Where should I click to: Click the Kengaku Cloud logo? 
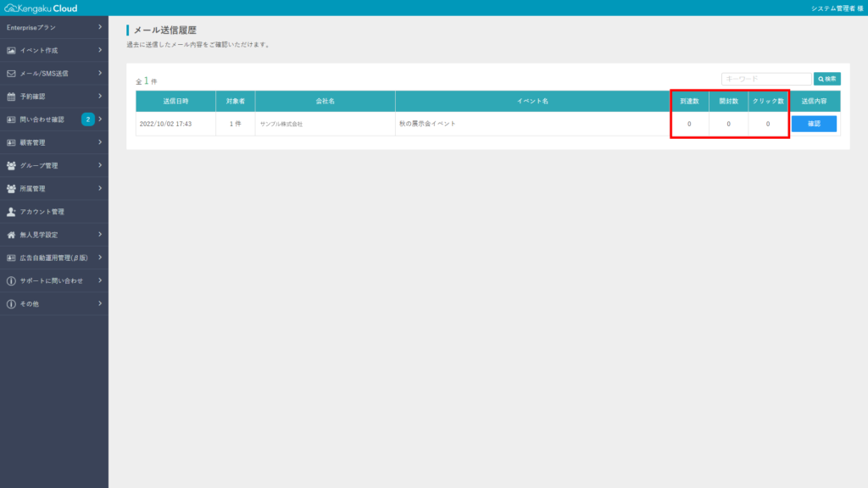click(41, 8)
